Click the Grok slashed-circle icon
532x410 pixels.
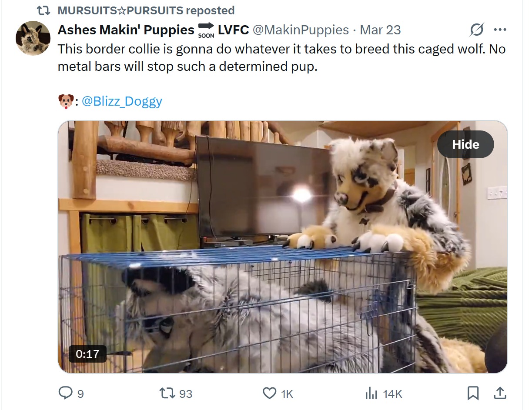(x=477, y=30)
